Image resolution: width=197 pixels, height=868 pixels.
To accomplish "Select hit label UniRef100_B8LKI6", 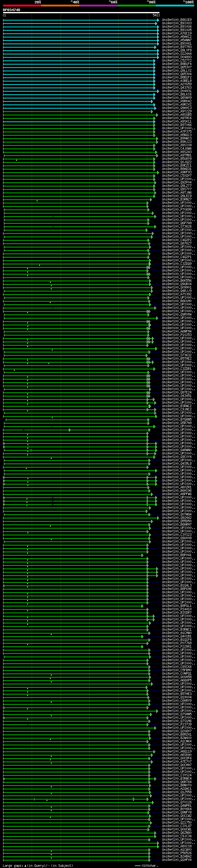I will (177, 94).
